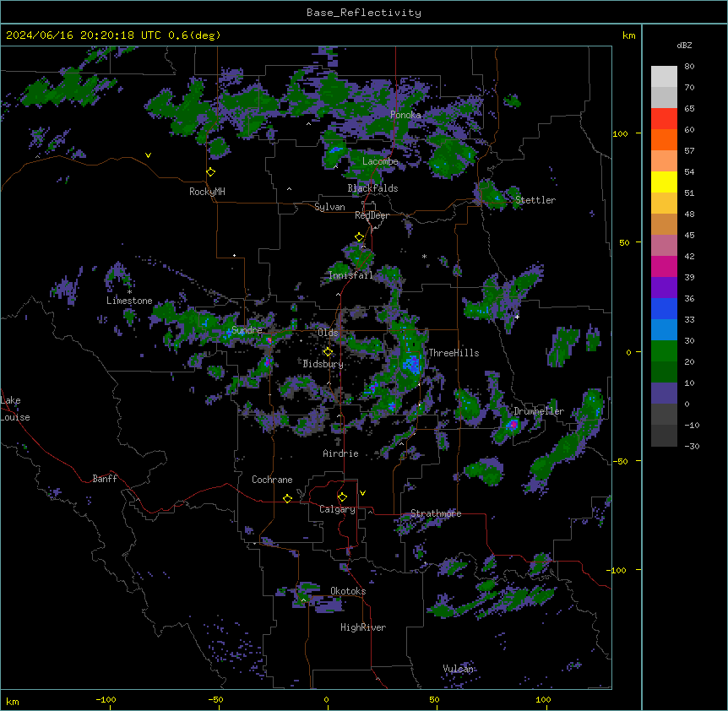The image size is (728, 711).
Task: Click the yellow diamond marker near RockyMH
Action: point(211,172)
